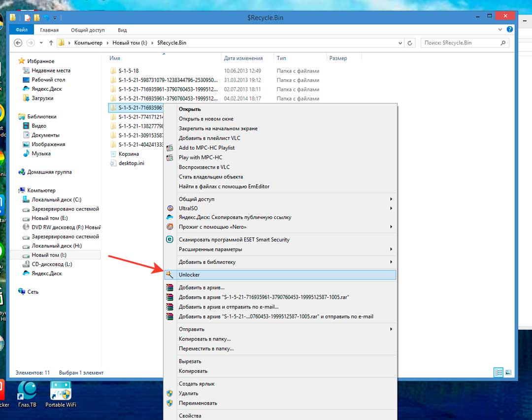The height and width of the screenshot is (420, 532).
Task: Expand the ribbon with the chevron
Action: tap(500, 30)
